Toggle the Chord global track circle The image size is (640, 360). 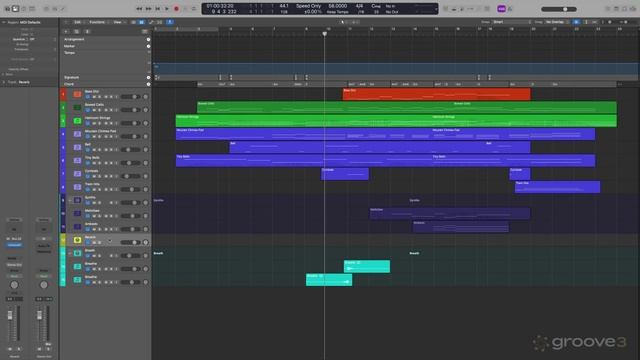[148, 84]
